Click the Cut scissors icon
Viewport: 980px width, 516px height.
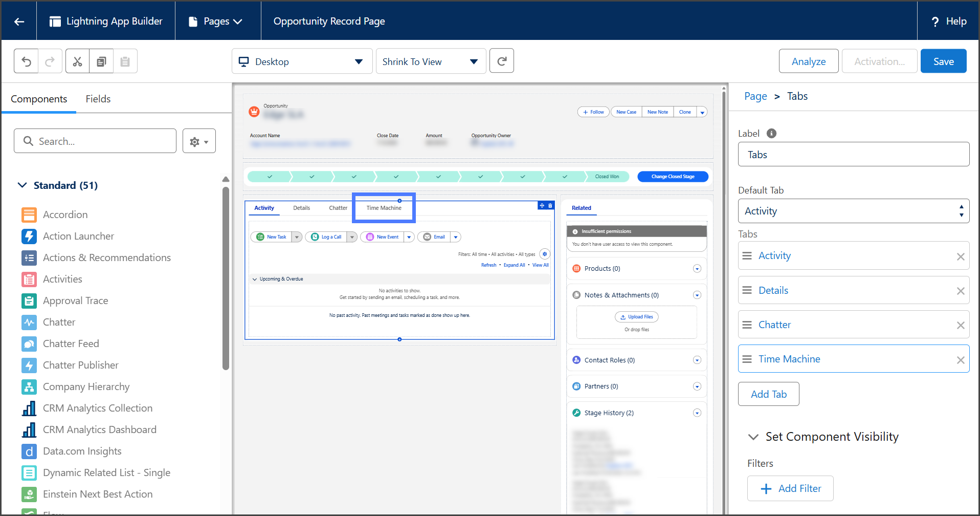click(77, 61)
